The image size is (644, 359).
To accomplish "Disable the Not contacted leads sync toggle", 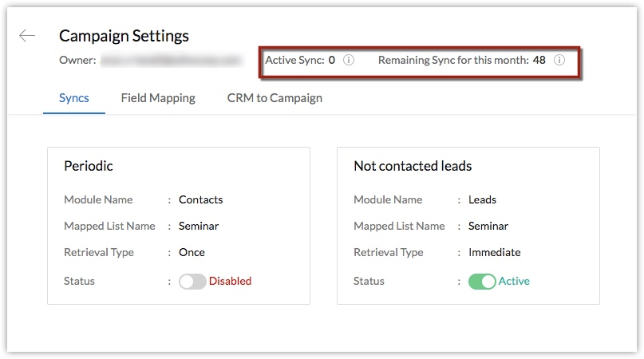I will click(x=482, y=282).
